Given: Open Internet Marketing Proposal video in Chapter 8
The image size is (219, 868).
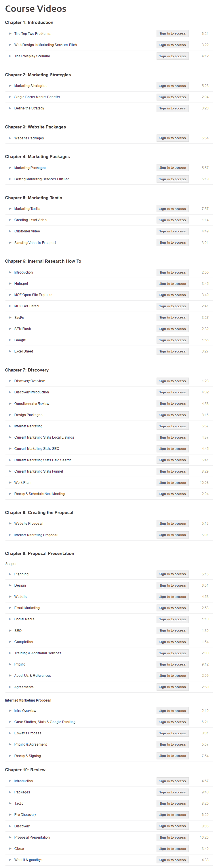Looking at the screenshot, I should 36,535.
